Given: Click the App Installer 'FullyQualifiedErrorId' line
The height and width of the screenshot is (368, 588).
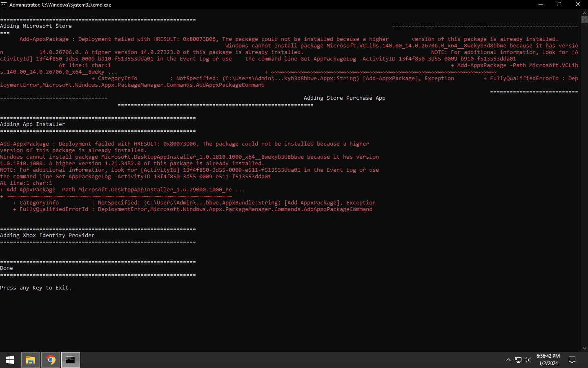Looking at the screenshot, I should tap(193, 209).
